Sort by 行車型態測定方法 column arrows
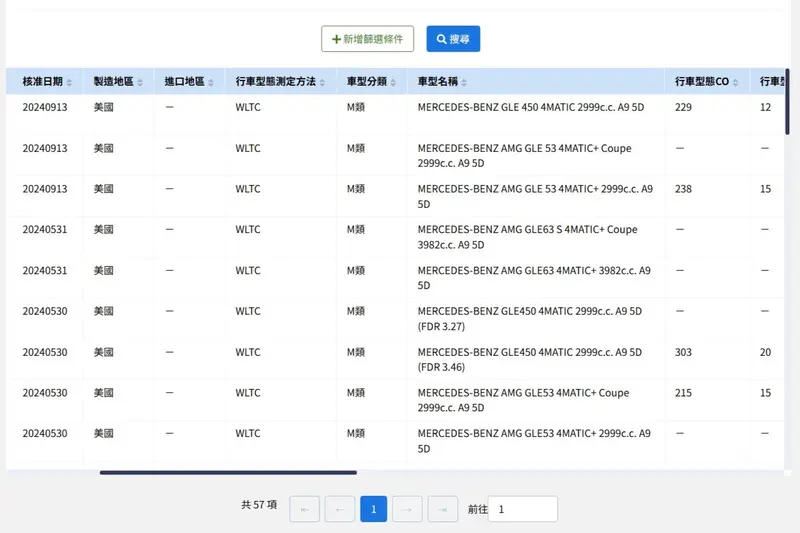This screenshot has width=800, height=533. click(x=322, y=82)
